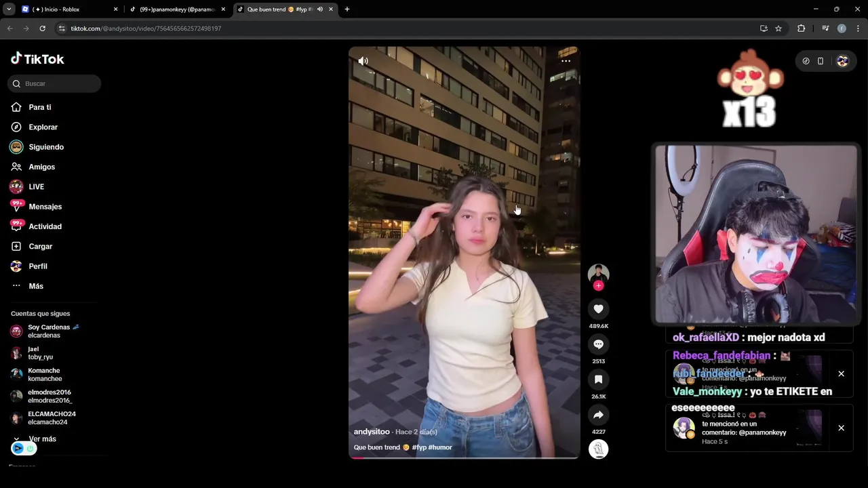The width and height of the screenshot is (868, 488).
Task: Open the tab search dropdown
Action: pyautogui.click(x=9, y=9)
